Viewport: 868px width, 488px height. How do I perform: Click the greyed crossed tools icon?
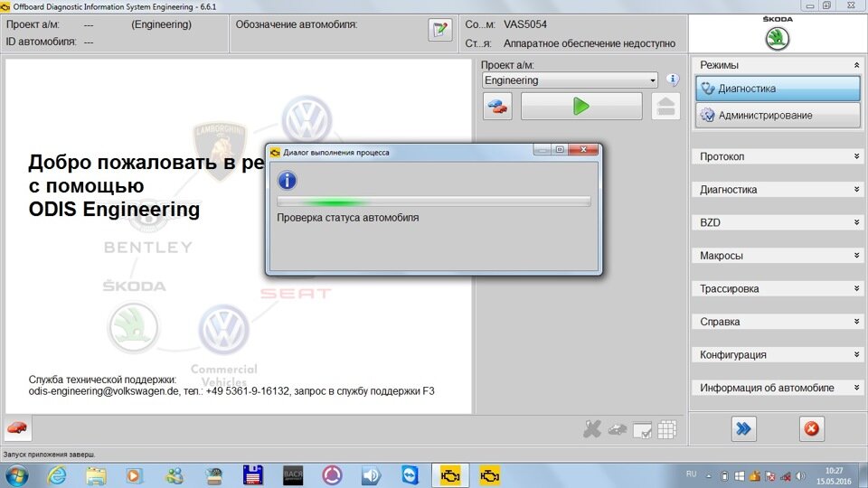coord(592,428)
